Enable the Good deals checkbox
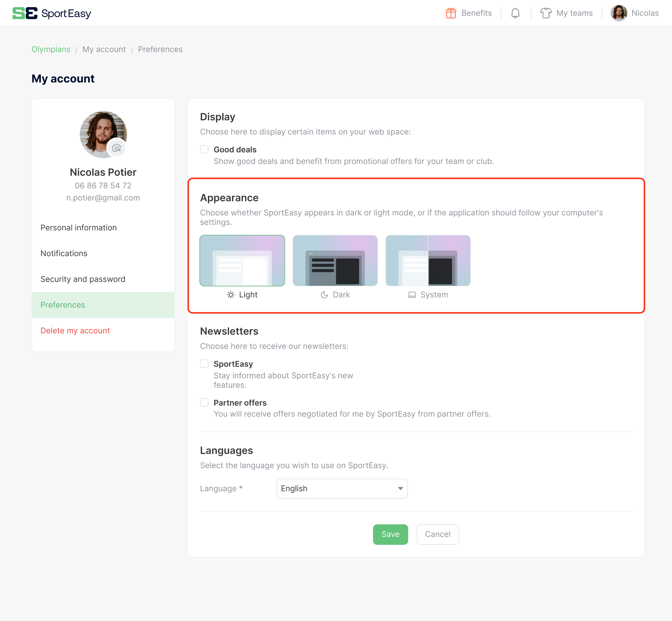672x621 pixels. pyautogui.click(x=204, y=149)
